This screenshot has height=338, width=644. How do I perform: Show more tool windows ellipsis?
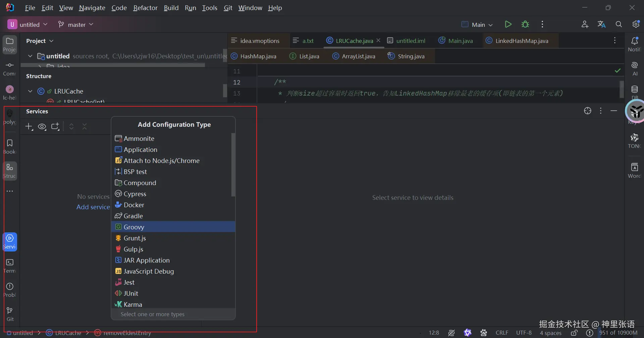click(10, 191)
